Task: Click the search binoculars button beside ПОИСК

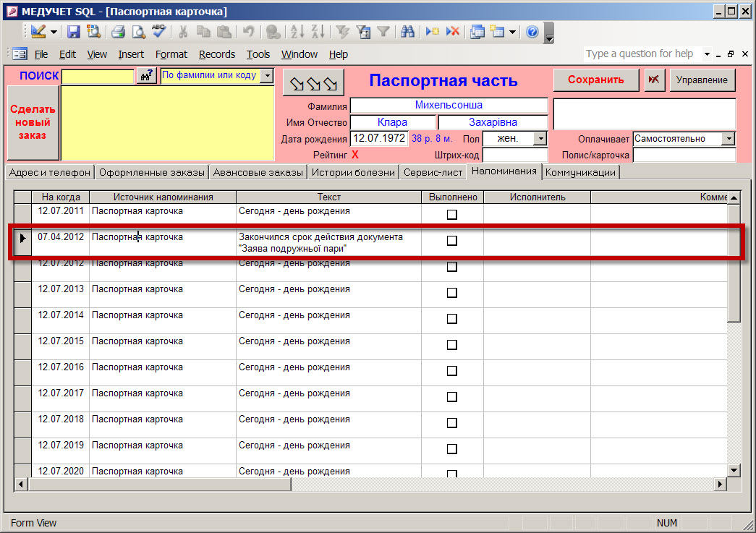Action: [147, 75]
